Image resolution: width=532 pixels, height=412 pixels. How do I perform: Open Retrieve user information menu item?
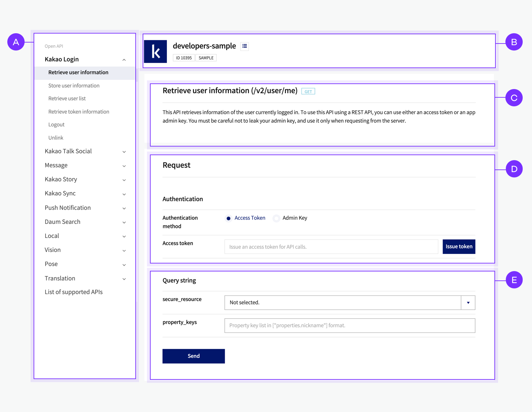click(x=85, y=73)
